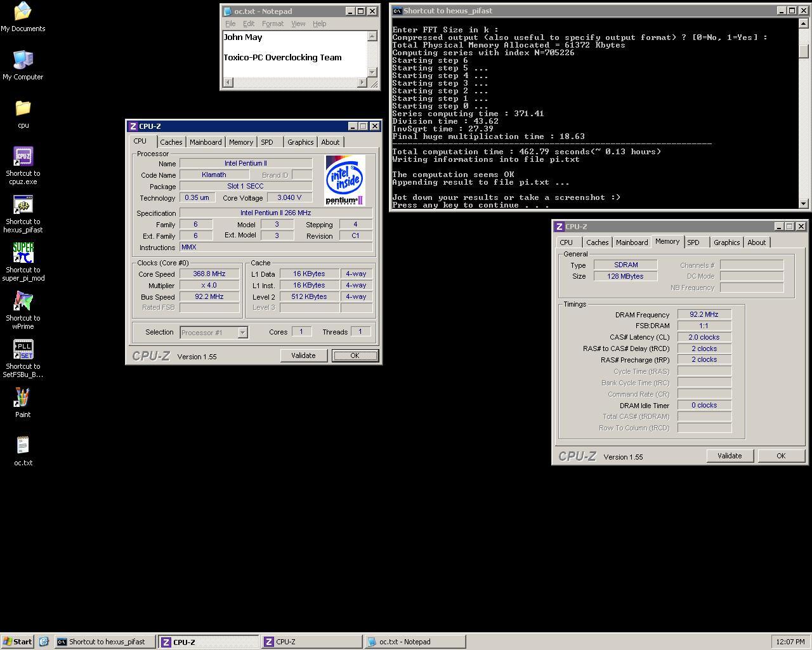Click the Notepad title bar icon

[x=228, y=11]
